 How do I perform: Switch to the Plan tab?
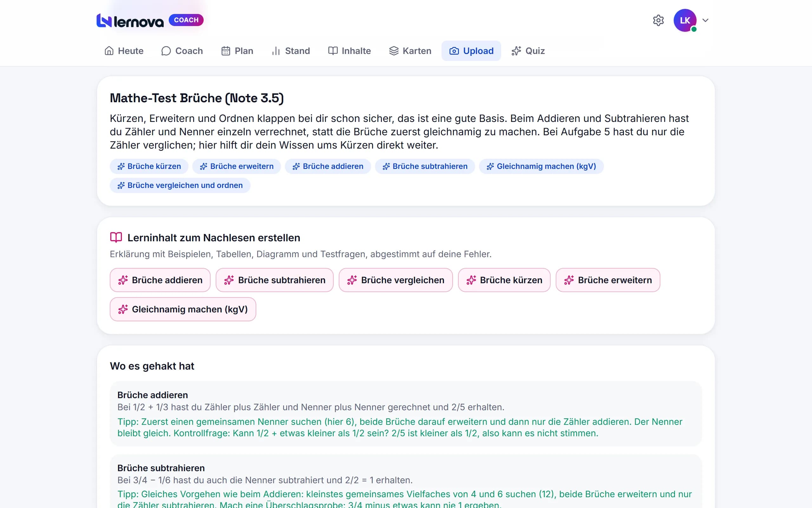point(237,51)
